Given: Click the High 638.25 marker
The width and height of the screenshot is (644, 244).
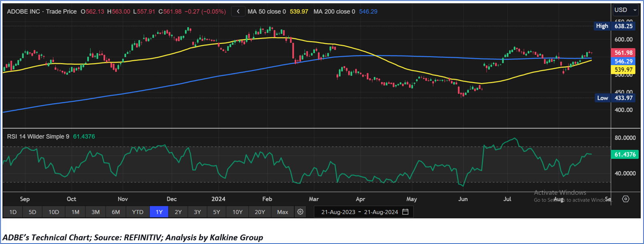Looking at the screenshot, I should click(x=615, y=26).
